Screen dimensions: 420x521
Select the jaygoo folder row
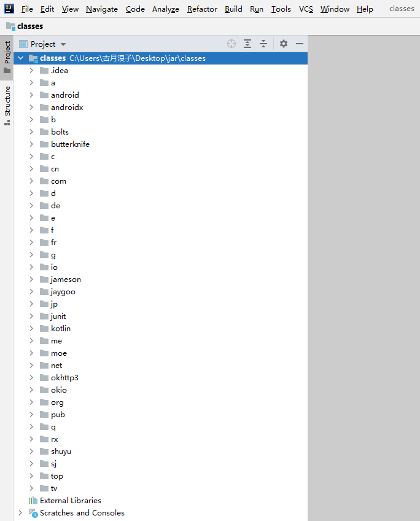(160, 292)
